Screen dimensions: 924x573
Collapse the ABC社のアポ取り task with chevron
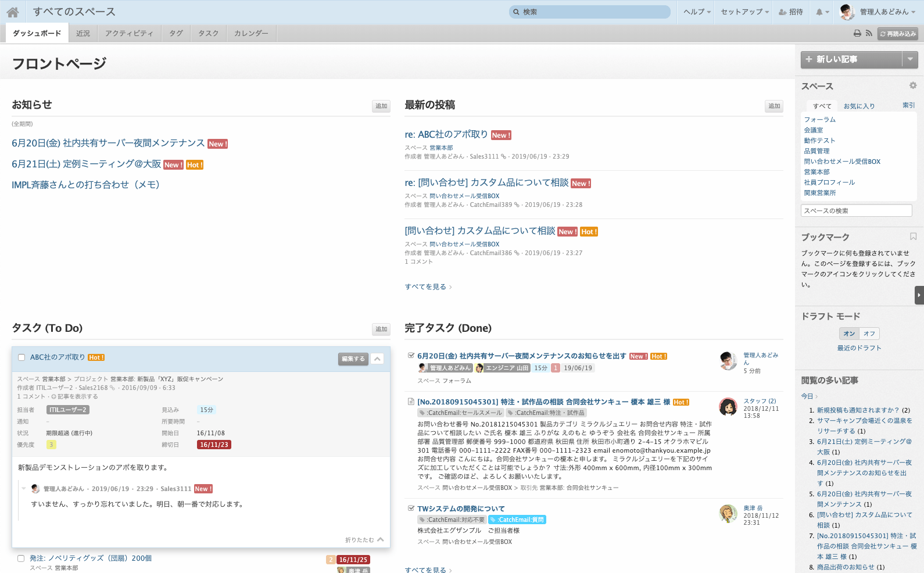tap(377, 359)
